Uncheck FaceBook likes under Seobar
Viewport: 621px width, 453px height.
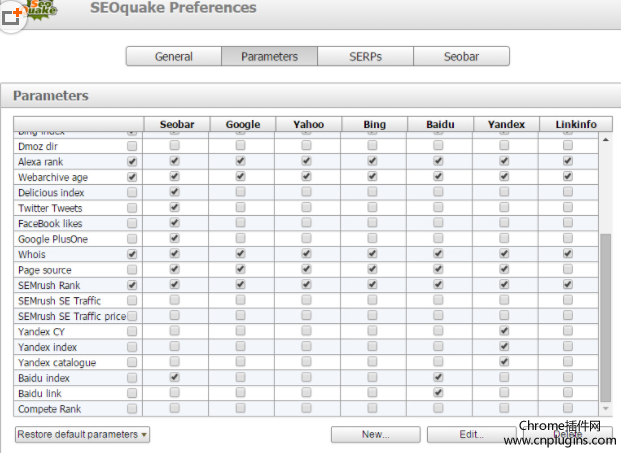[x=175, y=223]
